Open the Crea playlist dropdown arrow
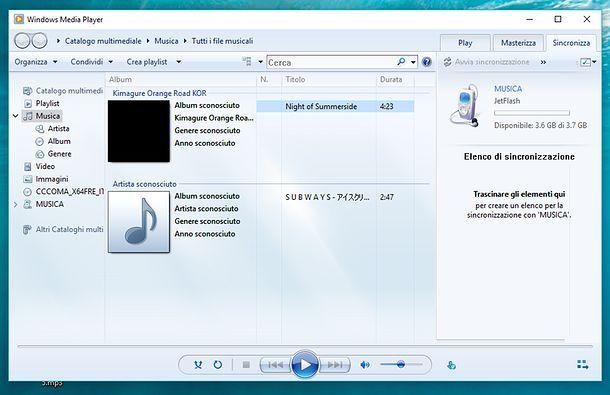The image size is (610, 395). (179, 62)
